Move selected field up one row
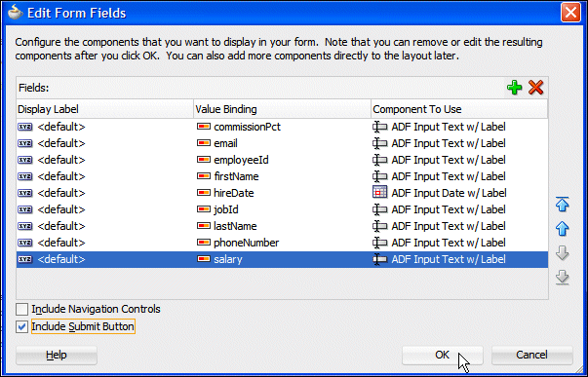The image size is (588, 377). click(562, 228)
